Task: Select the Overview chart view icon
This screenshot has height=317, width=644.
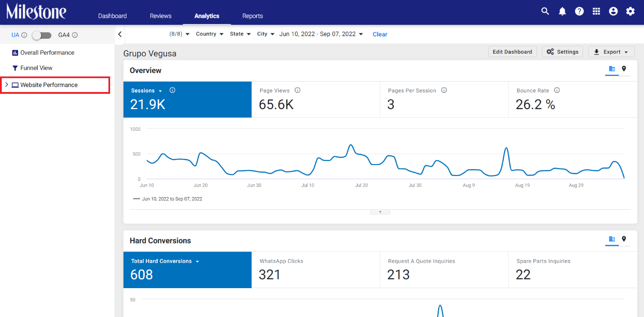Action: pyautogui.click(x=612, y=69)
